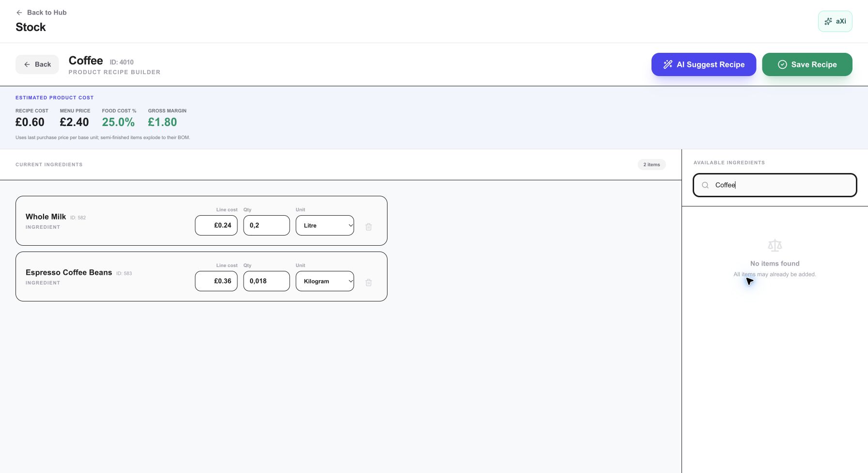Focus the ingredient search box containing Coffee

775,185
